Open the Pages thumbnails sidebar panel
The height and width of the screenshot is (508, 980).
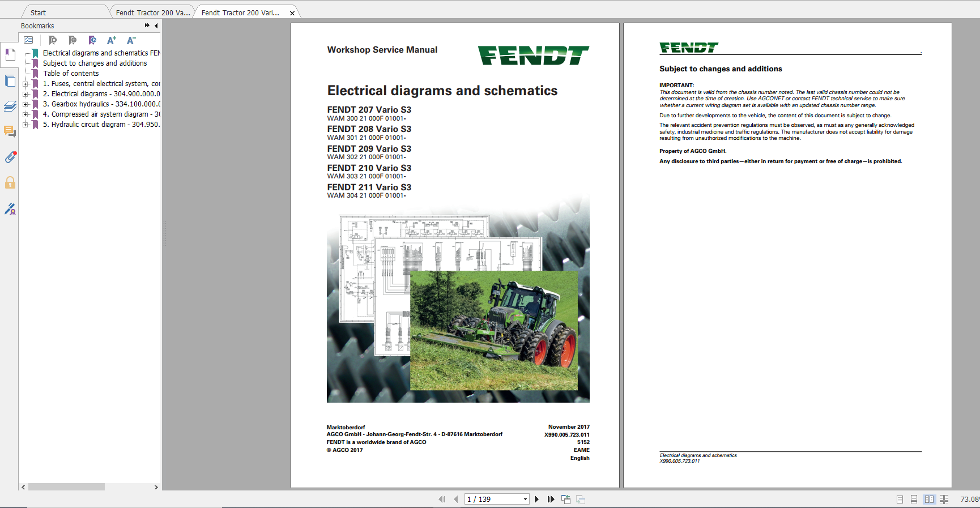10,81
